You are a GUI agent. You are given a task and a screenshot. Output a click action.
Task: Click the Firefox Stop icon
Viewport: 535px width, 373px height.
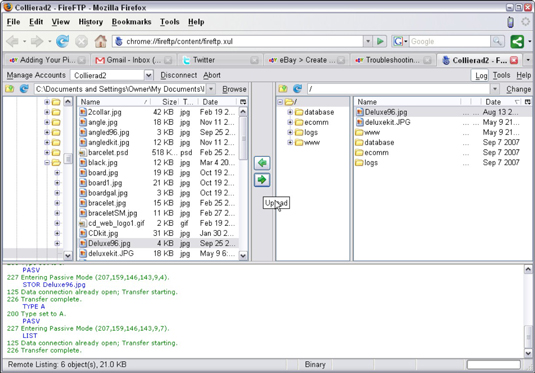click(x=81, y=41)
